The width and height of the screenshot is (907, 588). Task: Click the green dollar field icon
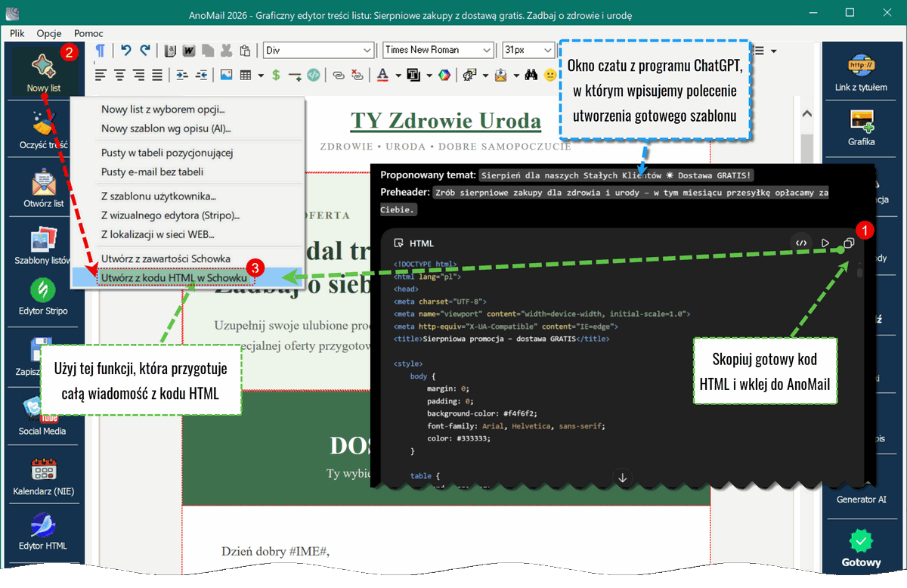276,75
